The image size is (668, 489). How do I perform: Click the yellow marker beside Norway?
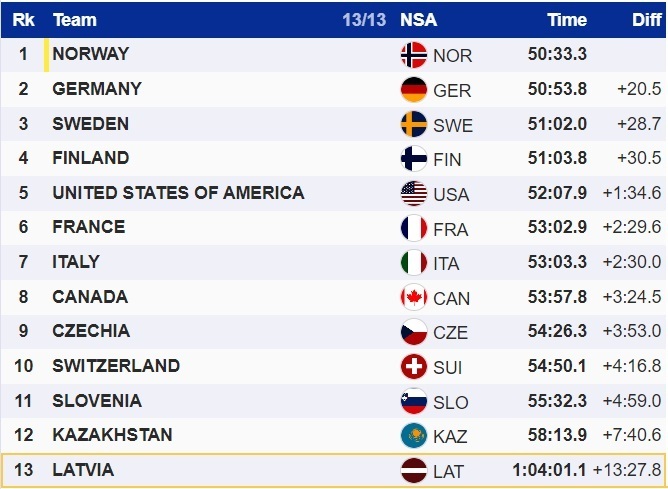pyautogui.click(x=46, y=55)
